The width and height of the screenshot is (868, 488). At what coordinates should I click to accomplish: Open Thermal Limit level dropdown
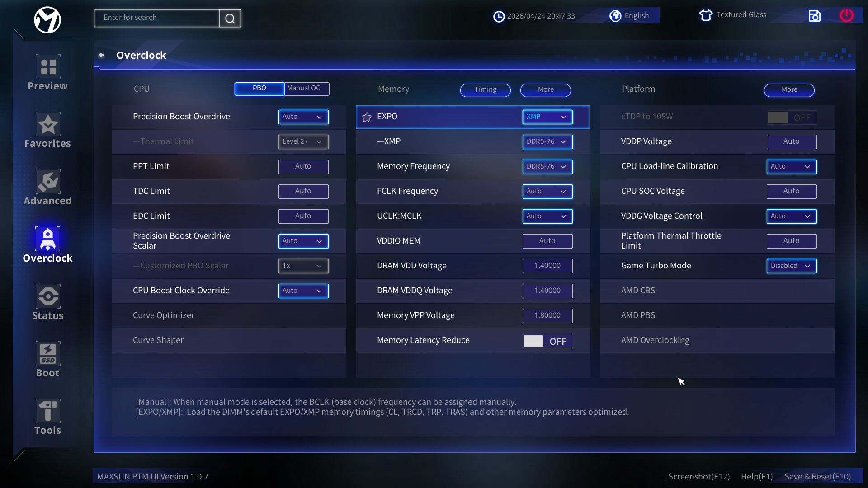[303, 142]
